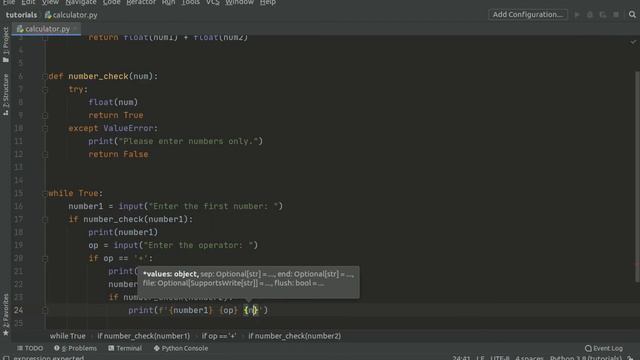Click the Debug bug icon
640x360 pixels.
(590, 15)
